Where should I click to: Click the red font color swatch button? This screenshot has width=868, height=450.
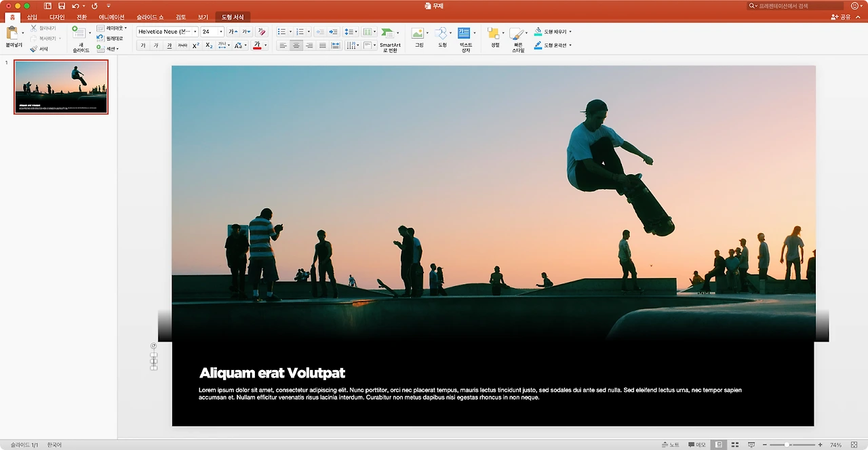coord(257,45)
